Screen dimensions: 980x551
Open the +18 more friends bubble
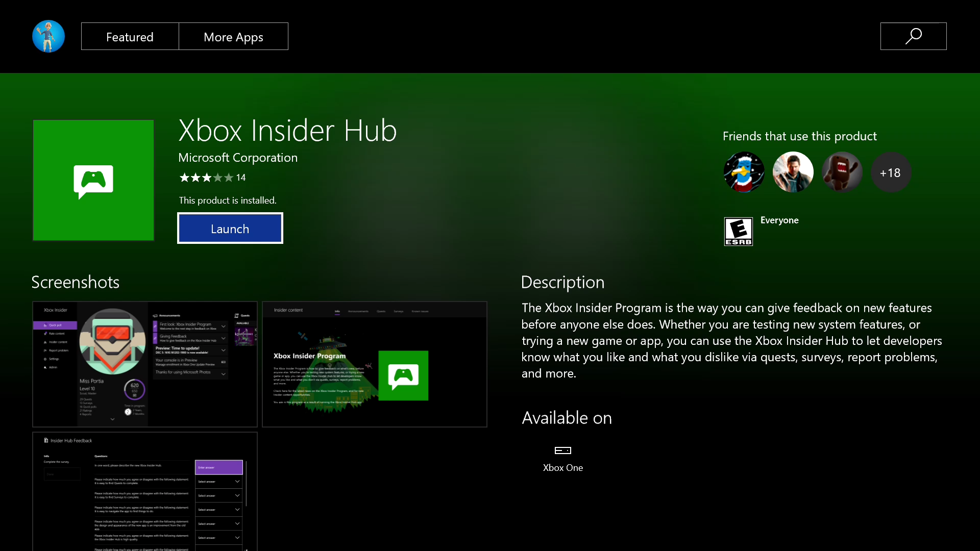890,173
